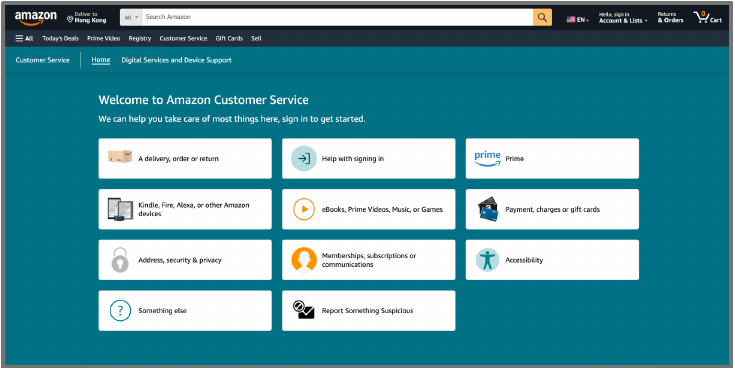Open 'eBooks, Prime Videos, Music, or Games' card
The height and width of the screenshot is (368, 735).
(368, 209)
